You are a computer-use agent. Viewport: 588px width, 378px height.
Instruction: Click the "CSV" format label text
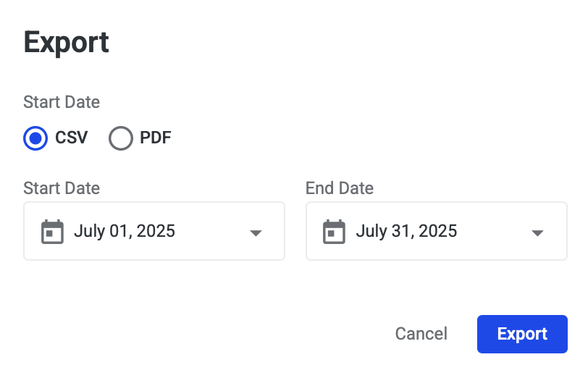[72, 138]
